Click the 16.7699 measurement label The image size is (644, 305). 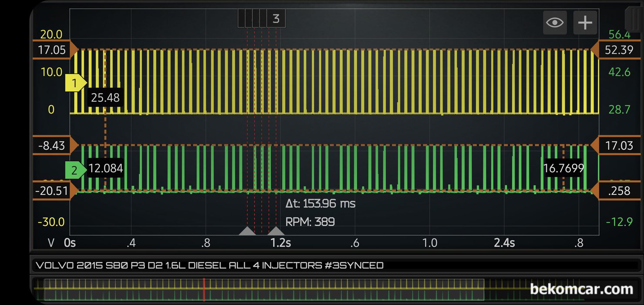point(563,168)
